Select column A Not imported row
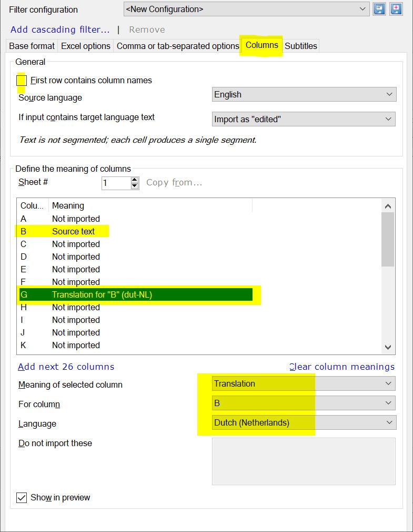 click(x=136, y=219)
